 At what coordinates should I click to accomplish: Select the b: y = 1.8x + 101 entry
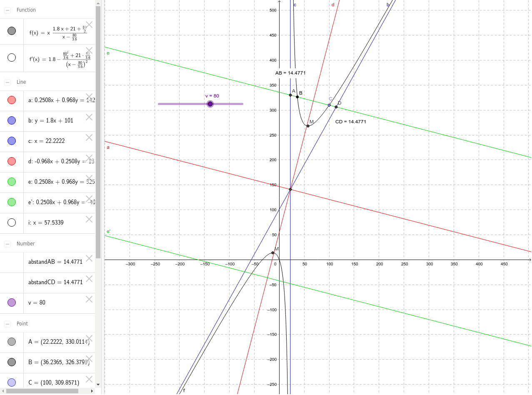point(51,121)
